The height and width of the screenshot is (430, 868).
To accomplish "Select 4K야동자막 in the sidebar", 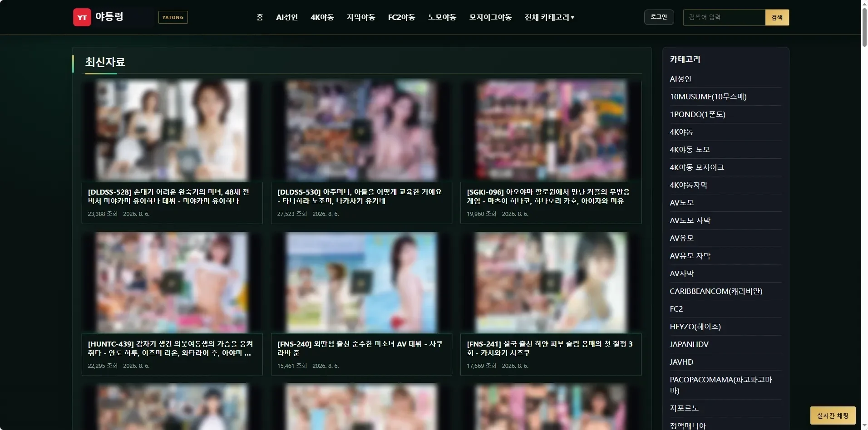I will click(689, 185).
